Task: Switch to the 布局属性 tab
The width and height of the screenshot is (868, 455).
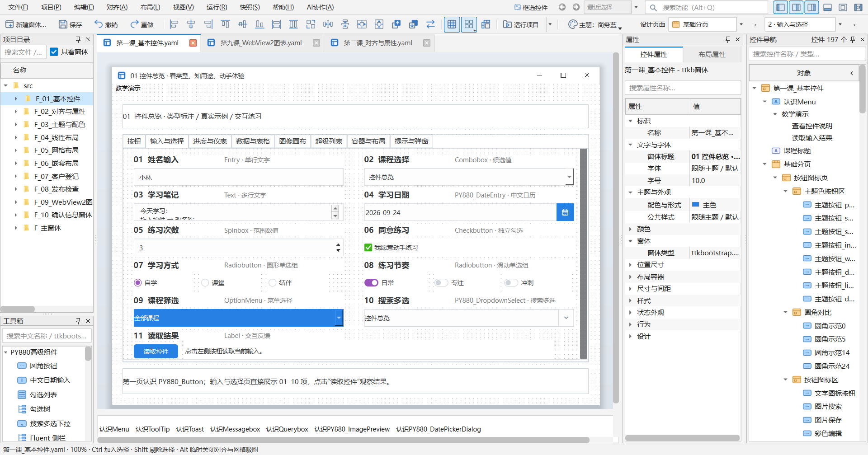Action: click(x=712, y=55)
